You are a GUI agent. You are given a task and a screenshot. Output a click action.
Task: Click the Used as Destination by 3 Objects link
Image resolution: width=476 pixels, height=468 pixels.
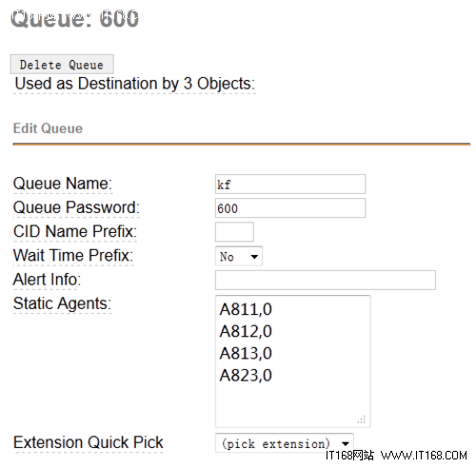(x=135, y=84)
